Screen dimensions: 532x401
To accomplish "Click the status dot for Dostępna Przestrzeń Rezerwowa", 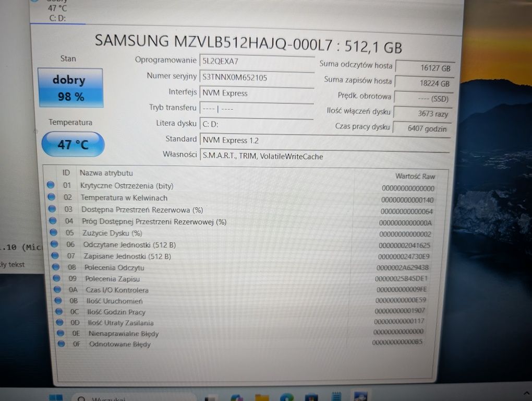I will click(52, 209).
